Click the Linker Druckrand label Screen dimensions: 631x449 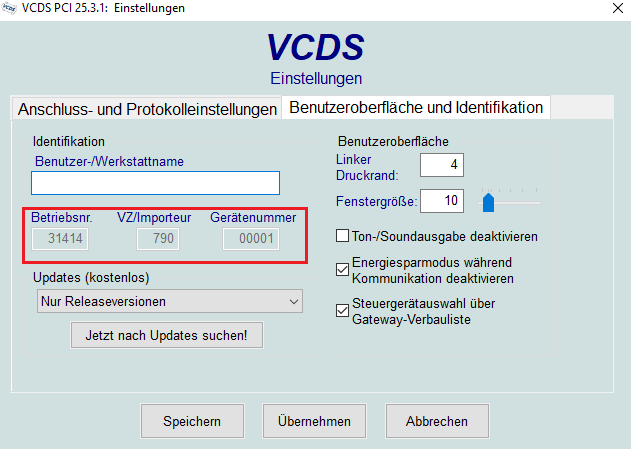367,167
